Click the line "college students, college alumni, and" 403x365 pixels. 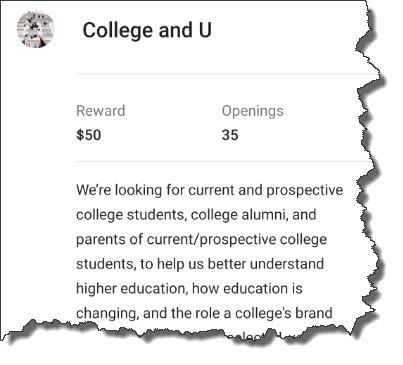click(x=196, y=215)
